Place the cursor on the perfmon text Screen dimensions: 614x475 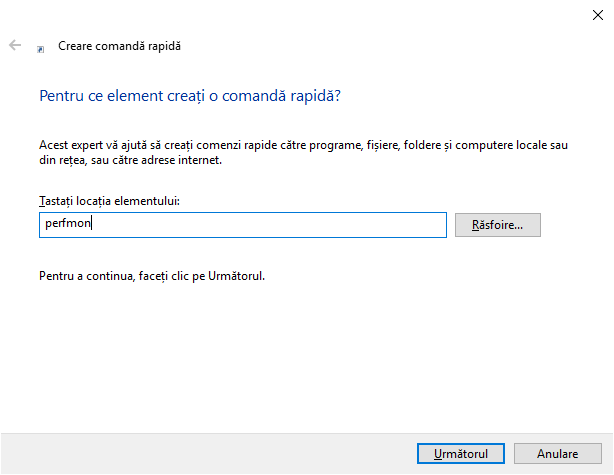68,224
